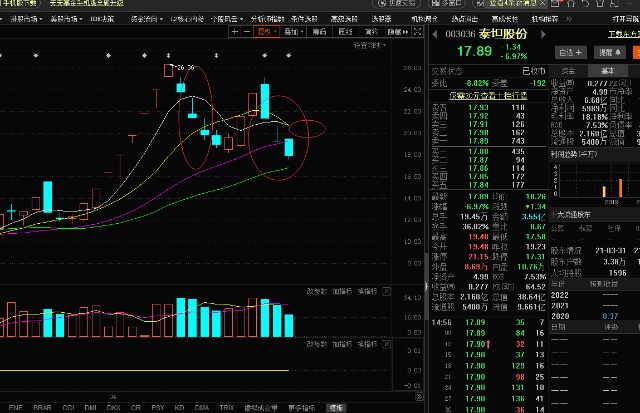This screenshot has width=640, height=413.
Task: Select DKX indicator tab
Action: point(113,408)
